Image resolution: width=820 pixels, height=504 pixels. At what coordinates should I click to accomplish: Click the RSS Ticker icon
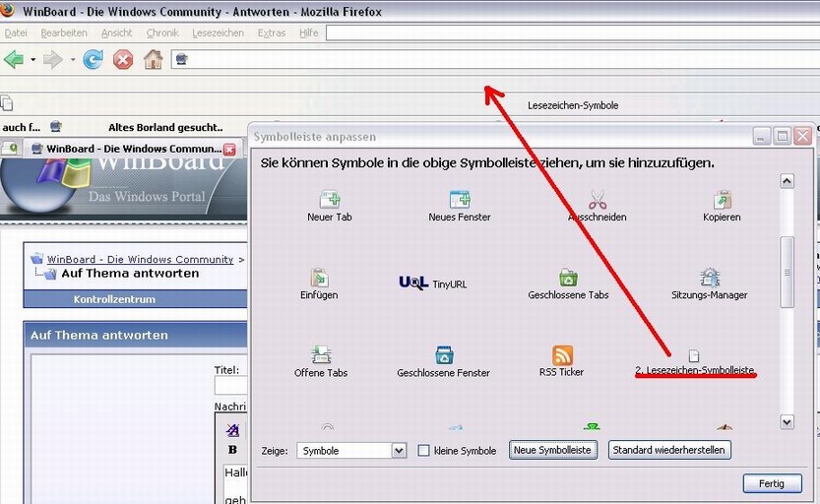pos(562,355)
